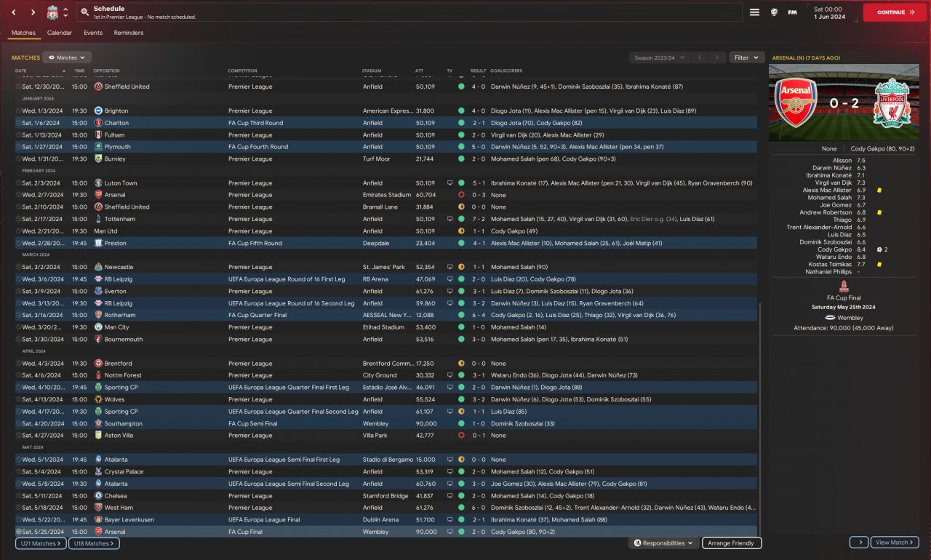
Task: Toggle the selector on the Sheffield United 12/30 row
Action: (x=18, y=87)
